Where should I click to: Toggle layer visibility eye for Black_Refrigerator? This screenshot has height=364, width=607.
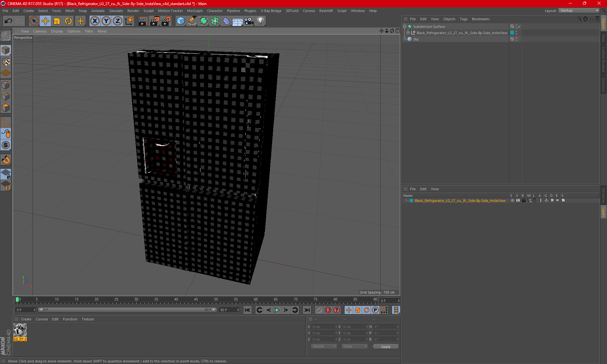518,200
